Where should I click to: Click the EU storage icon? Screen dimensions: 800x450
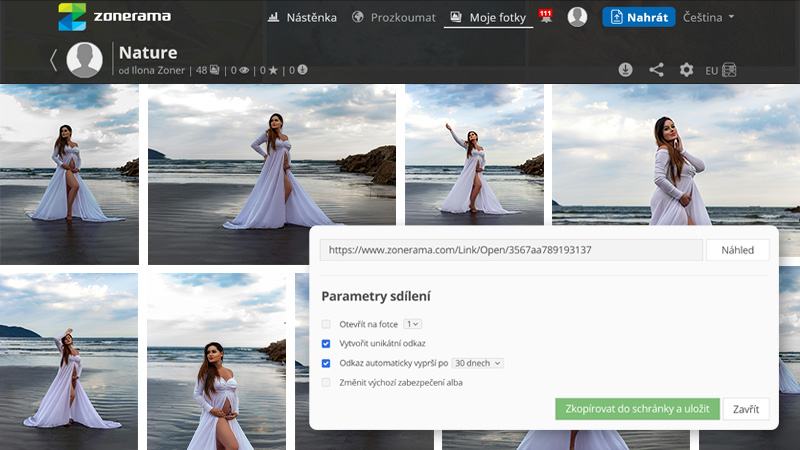tap(721, 70)
